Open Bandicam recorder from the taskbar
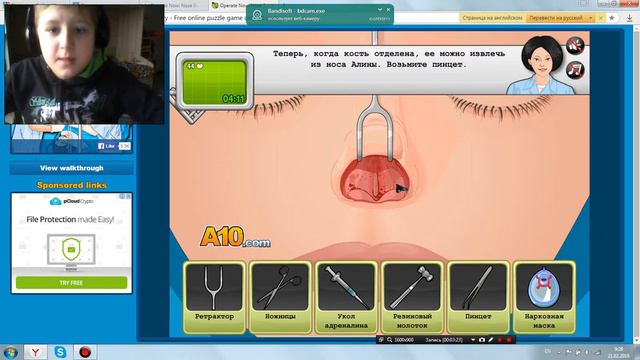Viewport: 640px width, 360px height. (x=85, y=352)
